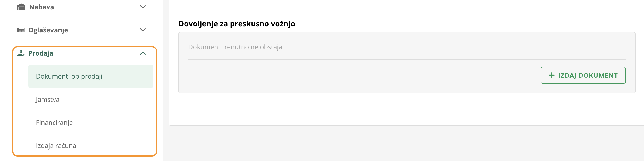Image resolution: width=644 pixels, height=161 pixels.
Task: Select the Prodaja menu heading
Action: click(41, 53)
